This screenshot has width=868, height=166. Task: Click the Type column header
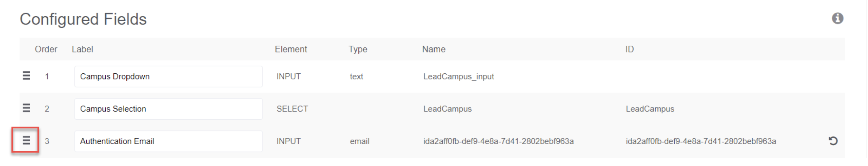coord(358,49)
